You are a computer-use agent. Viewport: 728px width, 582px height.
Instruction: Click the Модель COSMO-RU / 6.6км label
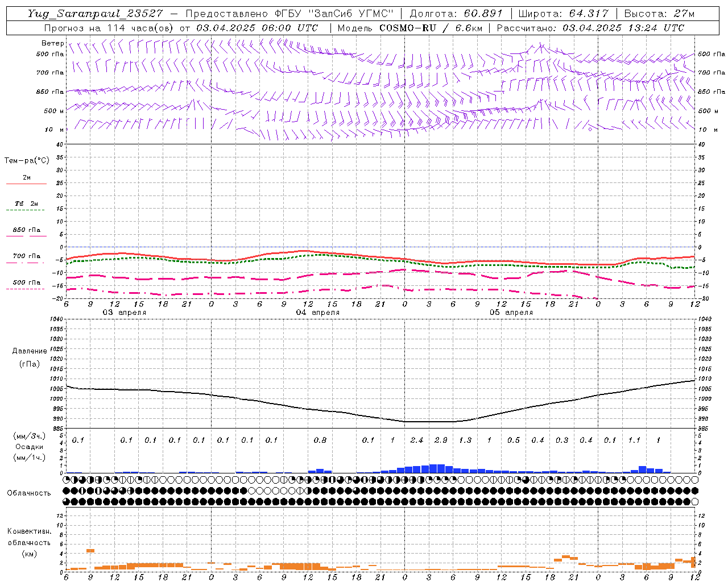click(x=409, y=28)
